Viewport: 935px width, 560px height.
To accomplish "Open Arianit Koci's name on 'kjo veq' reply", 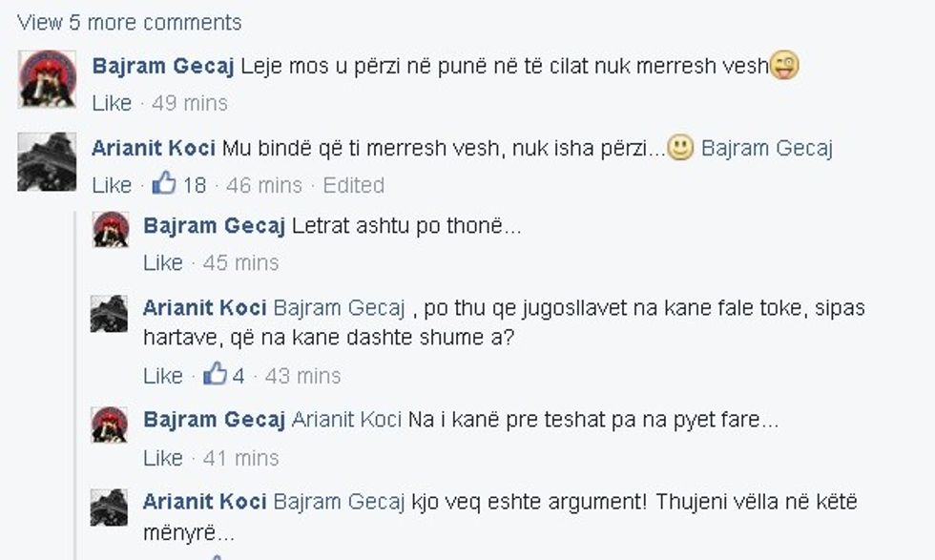I will pyautogui.click(x=204, y=502).
